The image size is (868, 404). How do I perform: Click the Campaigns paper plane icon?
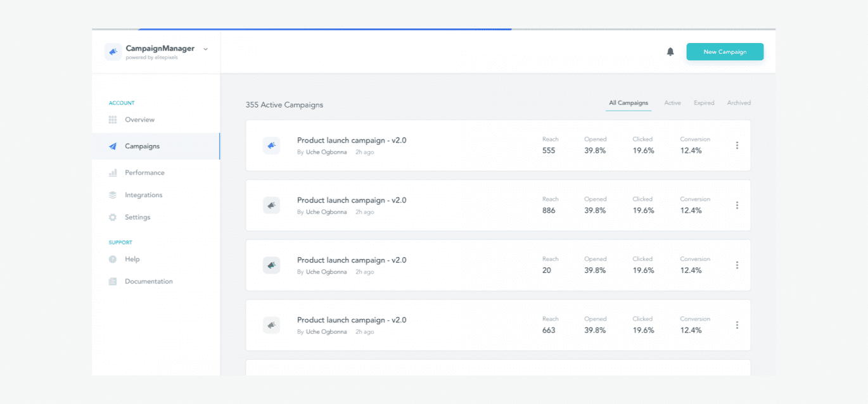click(113, 146)
